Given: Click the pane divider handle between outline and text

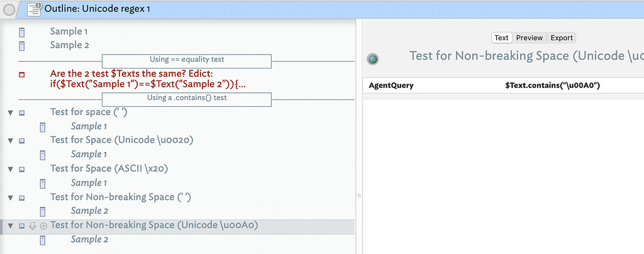Looking at the screenshot, I should click(x=358, y=196).
